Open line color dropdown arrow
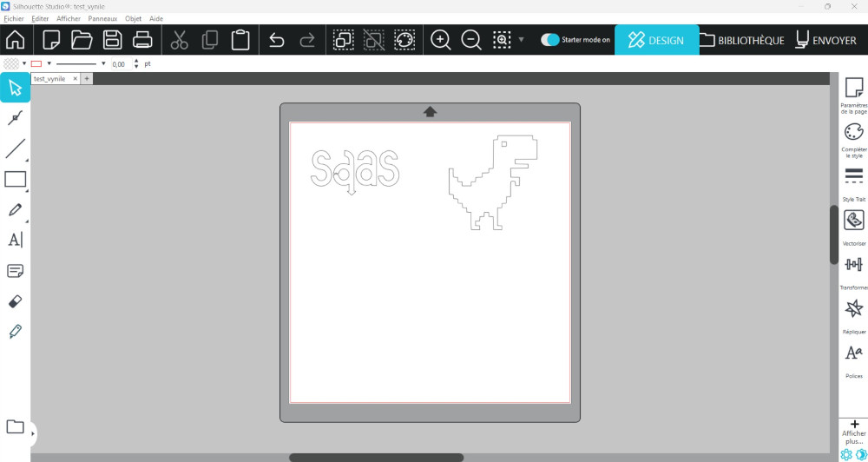 49,63
